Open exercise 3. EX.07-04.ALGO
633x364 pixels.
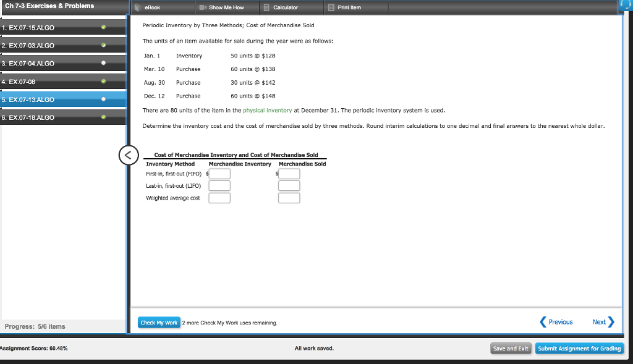(64, 64)
